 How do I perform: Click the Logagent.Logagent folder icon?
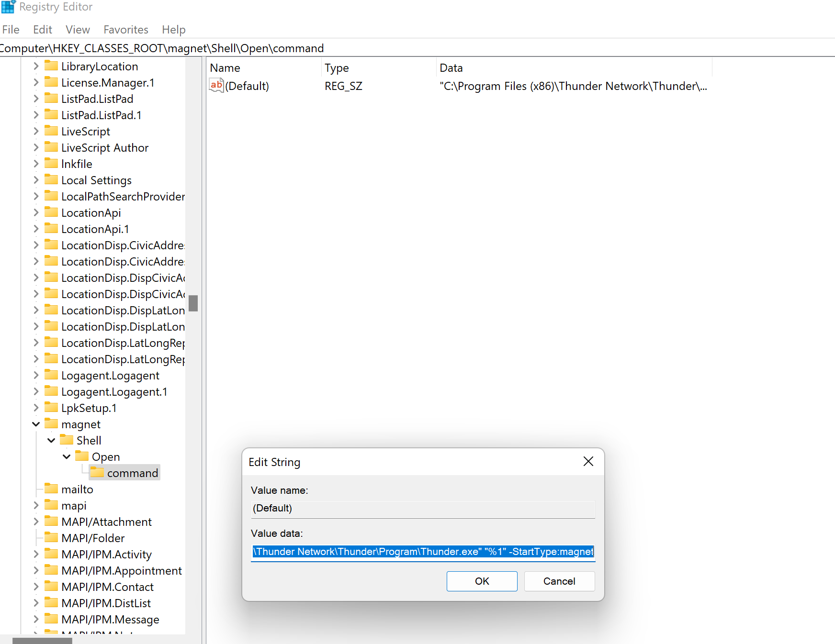51,375
